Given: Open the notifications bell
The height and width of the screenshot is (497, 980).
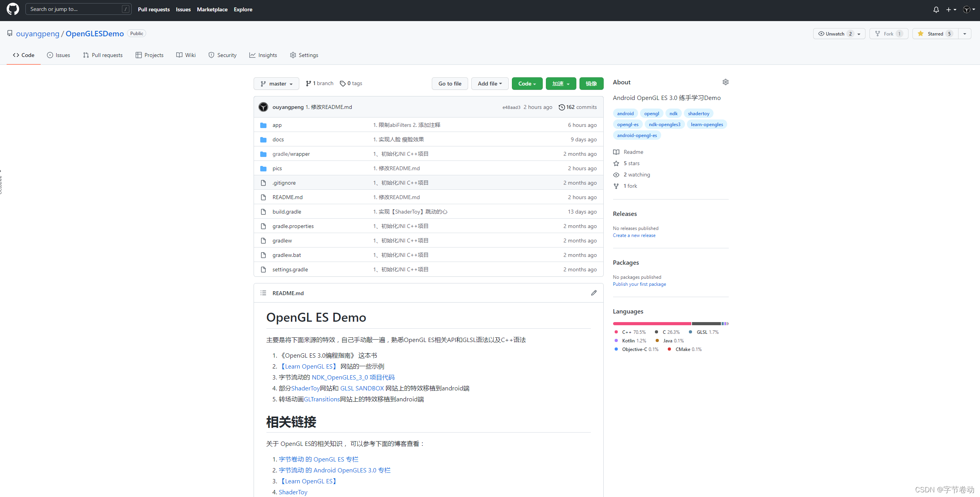Looking at the screenshot, I should click(936, 9).
